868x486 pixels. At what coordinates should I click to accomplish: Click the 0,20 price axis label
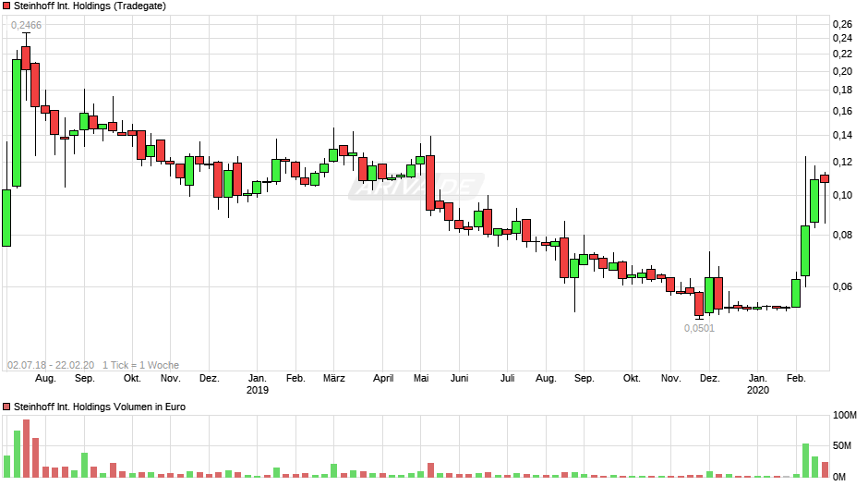pos(842,71)
